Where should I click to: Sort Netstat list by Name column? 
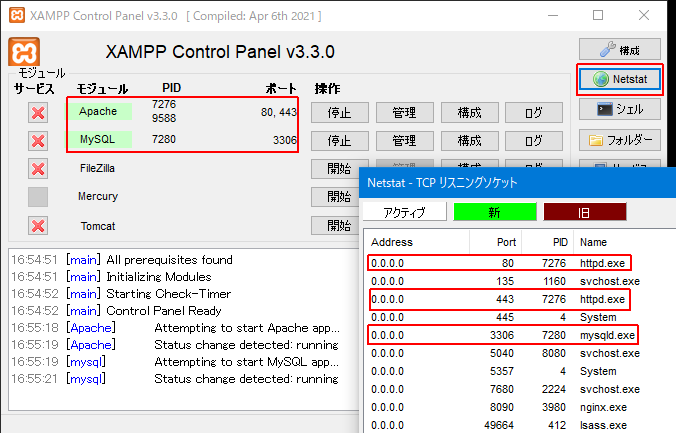pyautogui.click(x=624, y=242)
